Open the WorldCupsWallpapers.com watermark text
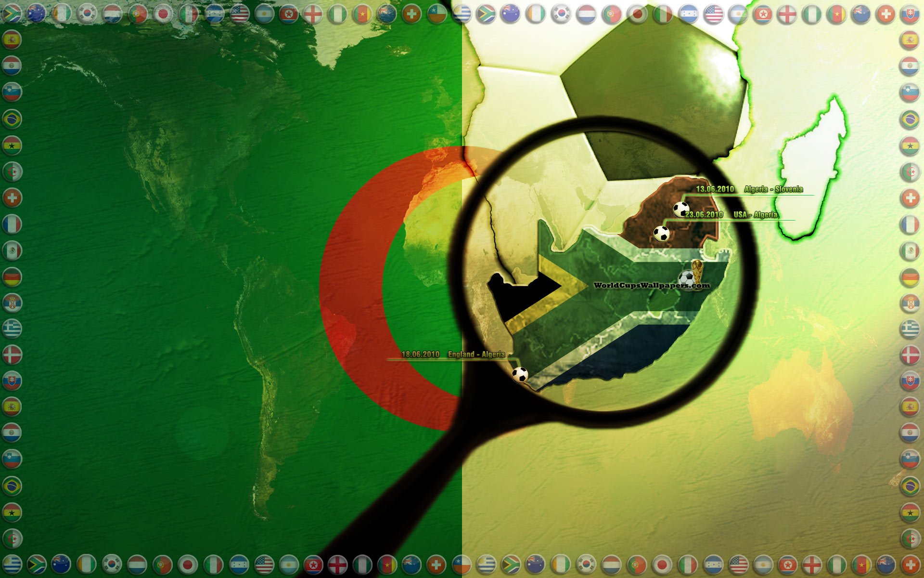Viewport: 924px width, 578px height. click(x=651, y=285)
